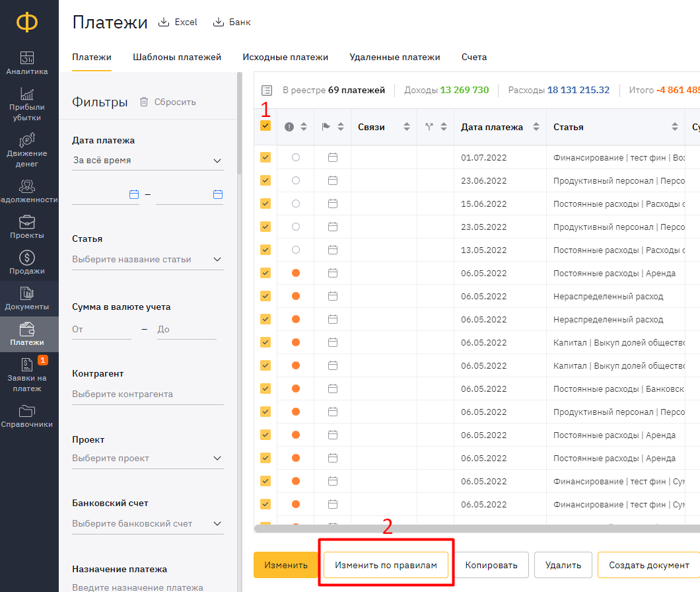Image resolution: width=700 pixels, height=592 pixels.
Task: Click the yellow Изменить button
Action: [286, 565]
